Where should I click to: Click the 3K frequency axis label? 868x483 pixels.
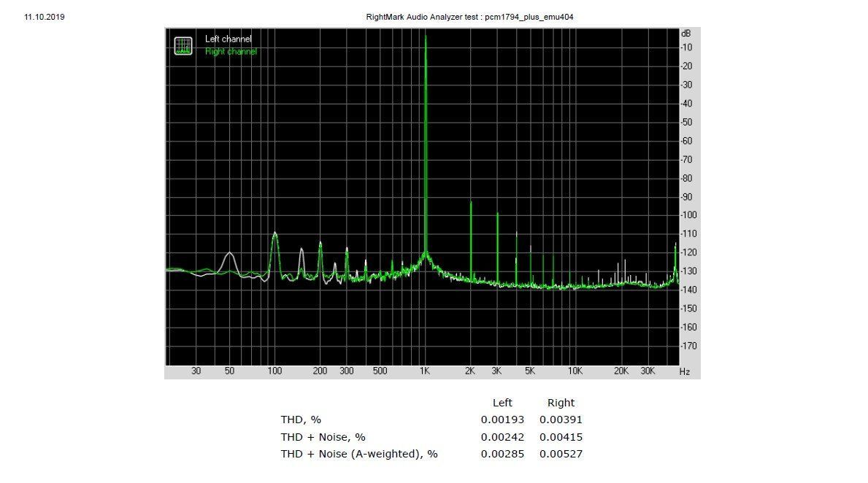[496, 371]
